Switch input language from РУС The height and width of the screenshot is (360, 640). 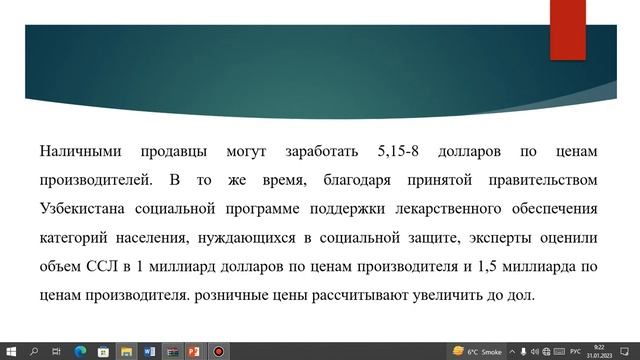click(x=576, y=351)
